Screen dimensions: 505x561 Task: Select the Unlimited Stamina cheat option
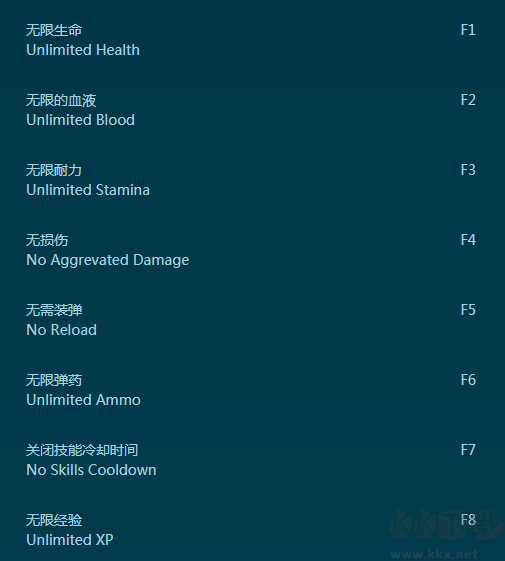[x=88, y=190]
